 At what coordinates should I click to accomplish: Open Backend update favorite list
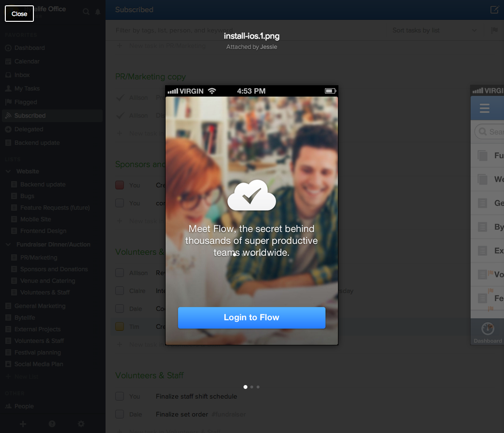(37, 143)
